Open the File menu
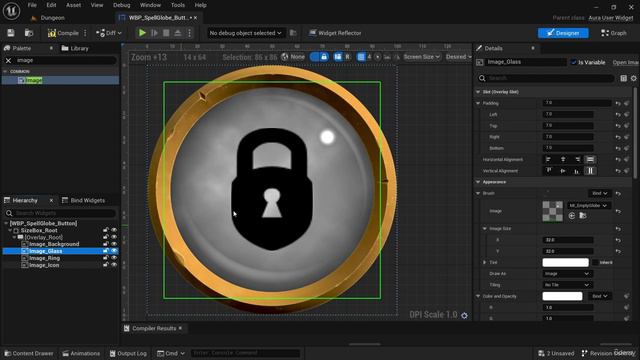 (32, 5)
